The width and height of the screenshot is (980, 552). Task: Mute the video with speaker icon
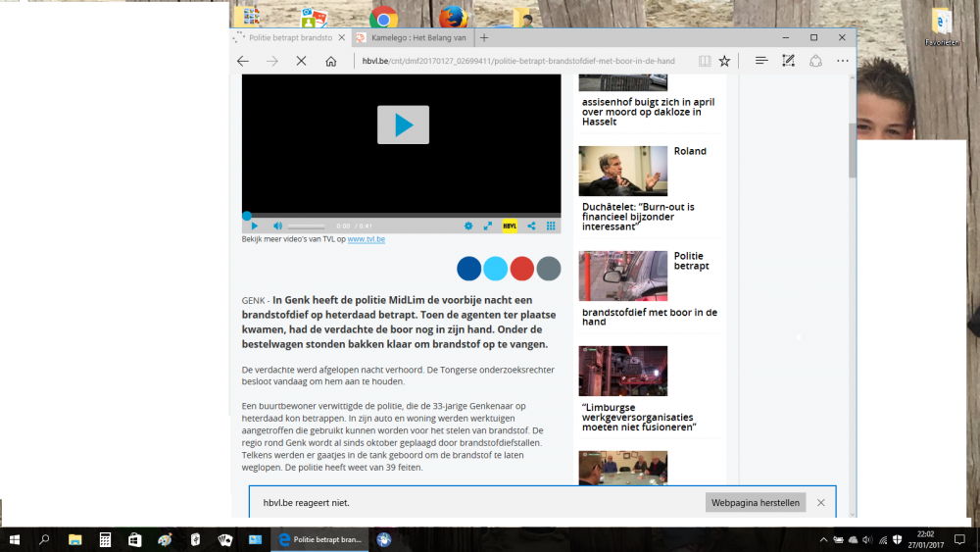277,226
